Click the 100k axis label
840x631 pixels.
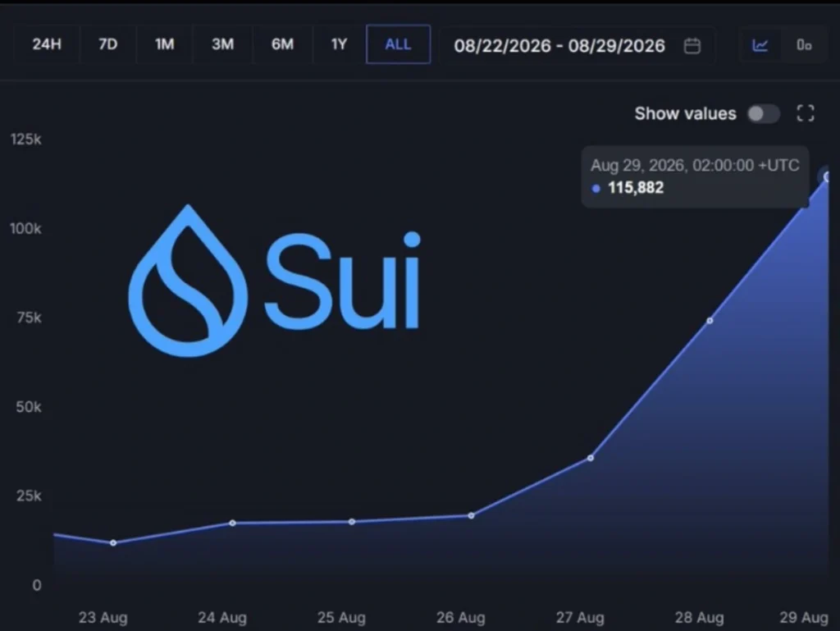[x=25, y=229]
